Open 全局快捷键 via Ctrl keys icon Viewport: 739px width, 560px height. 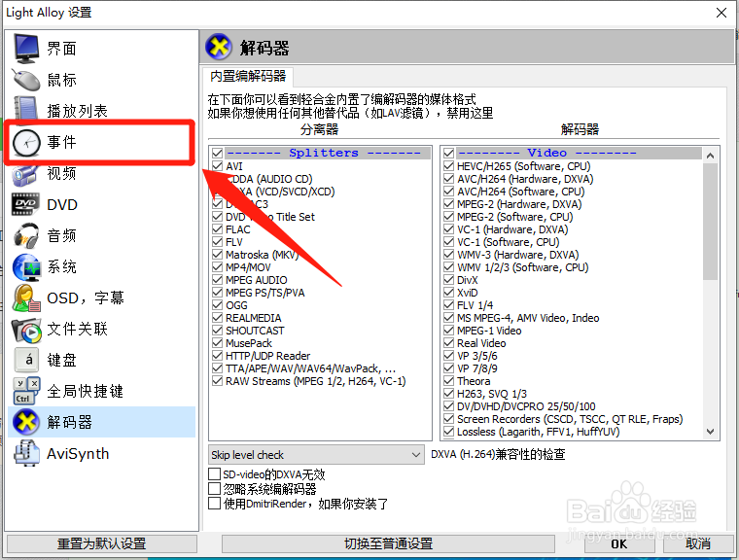26,391
